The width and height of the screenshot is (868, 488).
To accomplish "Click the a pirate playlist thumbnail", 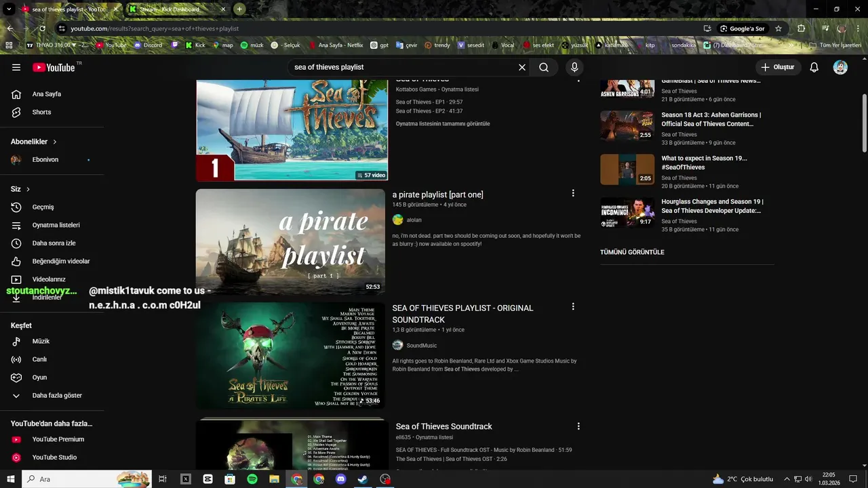I will coord(290,241).
